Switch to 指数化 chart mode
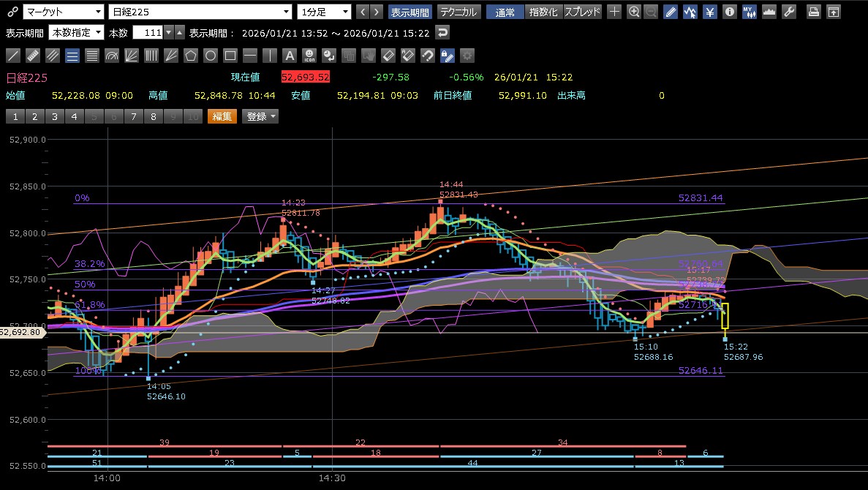 pyautogui.click(x=543, y=12)
